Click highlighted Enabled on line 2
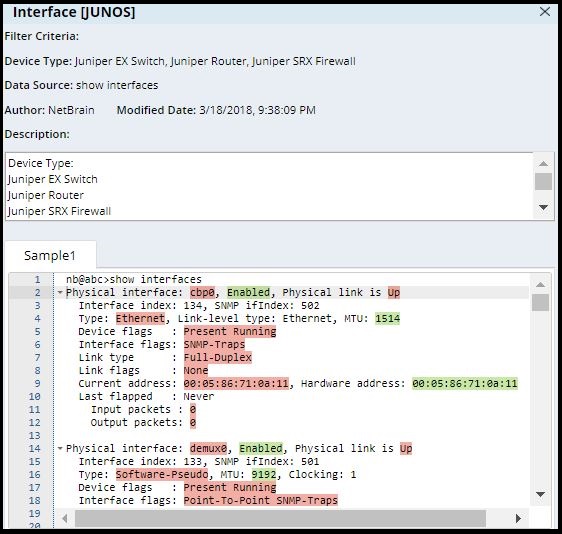The height and width of the screenshot is (534, 562). 249,292
